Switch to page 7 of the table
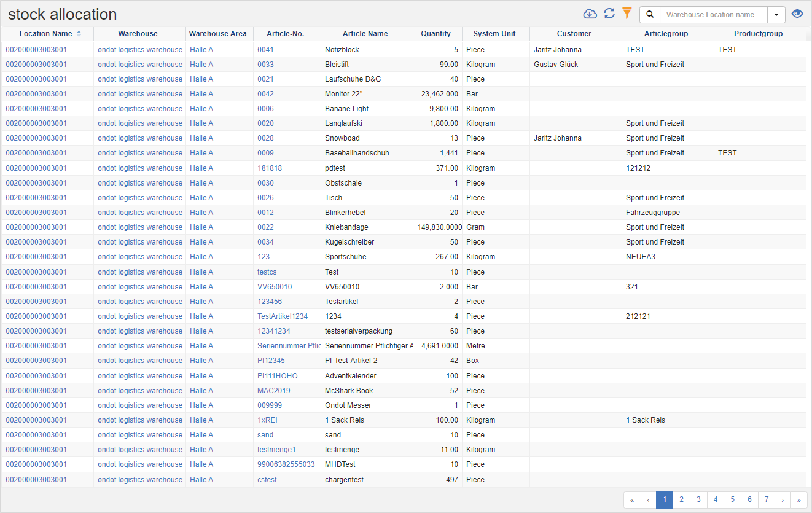812x513 pixels. pos(766,500)
